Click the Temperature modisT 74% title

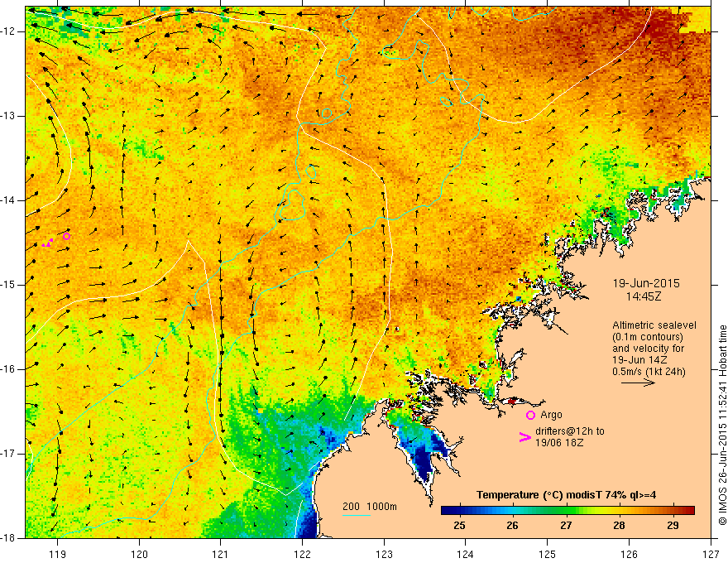pyautogui.click(x=566, y=495)
